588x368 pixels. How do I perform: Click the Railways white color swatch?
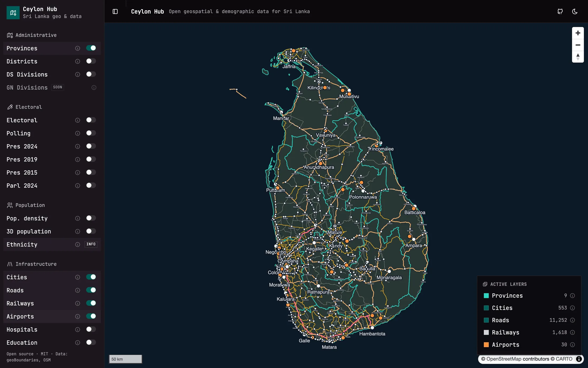(486, 332)
